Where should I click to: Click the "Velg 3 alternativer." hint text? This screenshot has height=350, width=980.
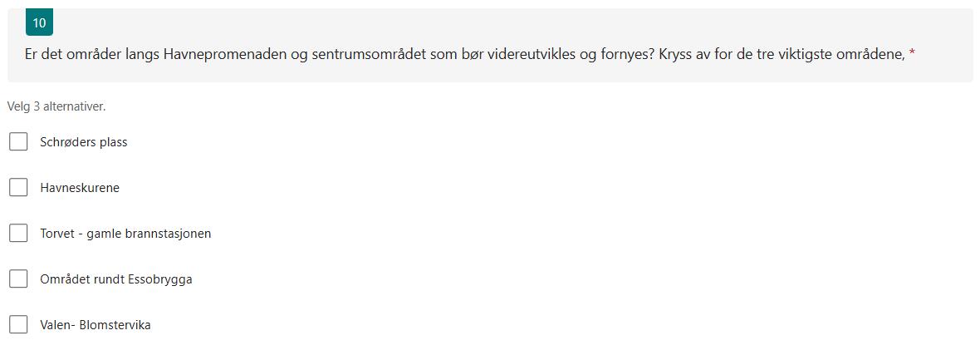click(x=56, y=107)
